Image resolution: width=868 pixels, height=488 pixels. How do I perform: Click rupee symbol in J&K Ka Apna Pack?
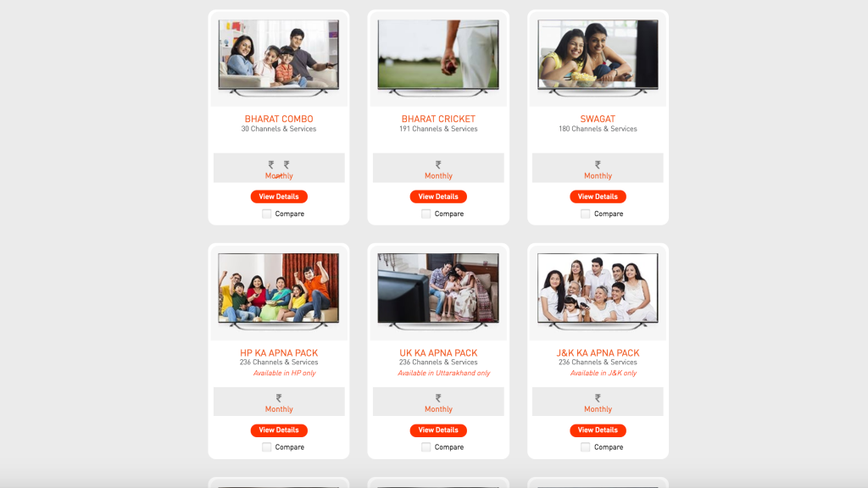(x=598, y=398)
